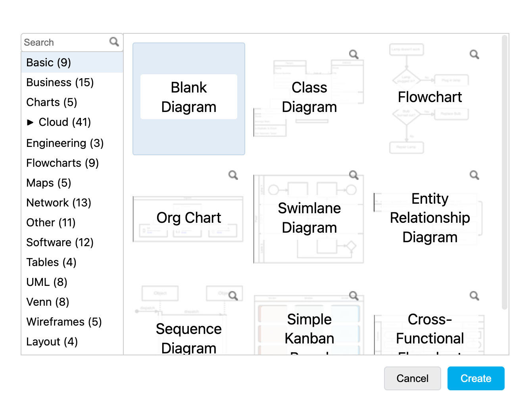
Task: Select the Blank Diagram template
Action: tap(189, 98)
